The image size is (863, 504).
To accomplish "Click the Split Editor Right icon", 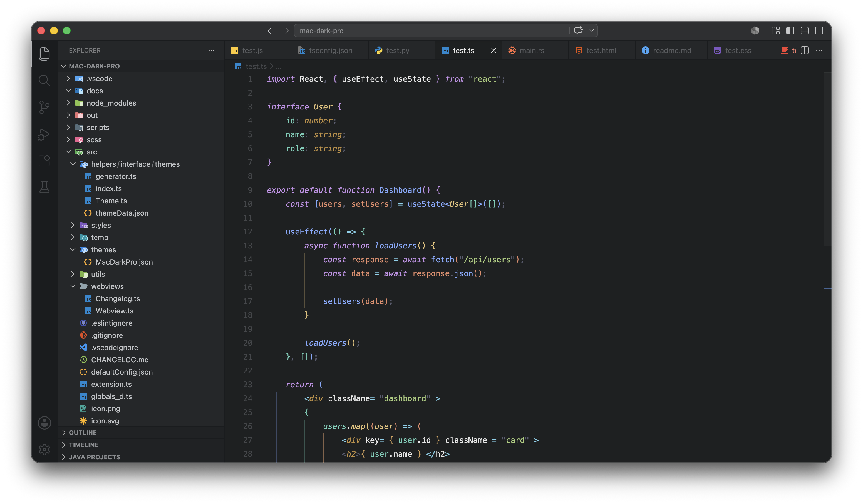I will pyautogui.click(x=805, y=50).
